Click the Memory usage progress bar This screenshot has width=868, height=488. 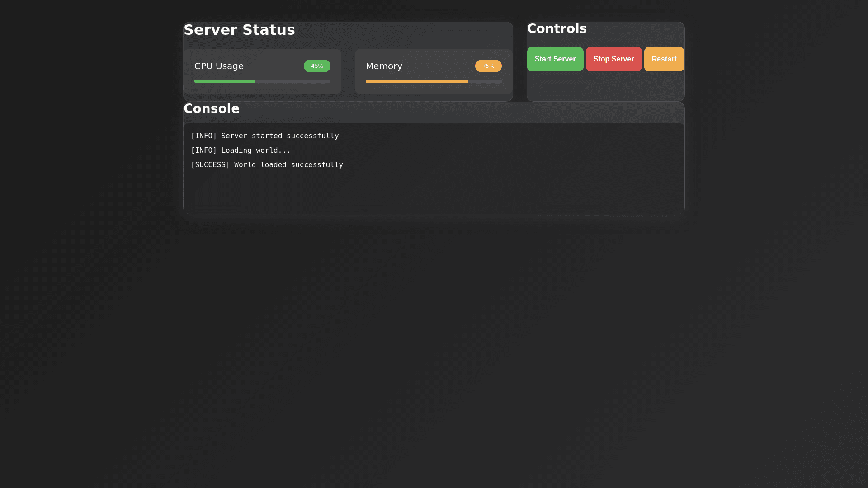pyautogui.click(x=433, y=81)
